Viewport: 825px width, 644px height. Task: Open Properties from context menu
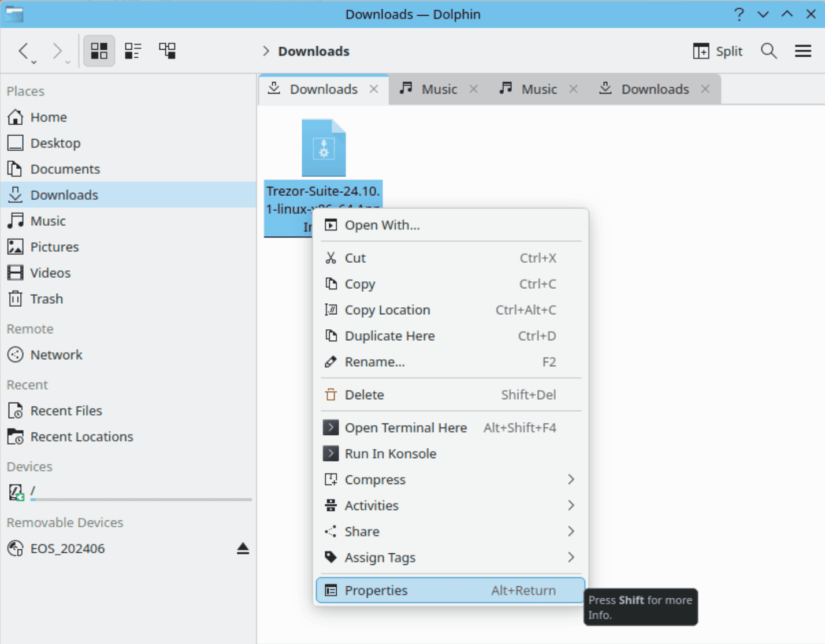coord(450,590)
